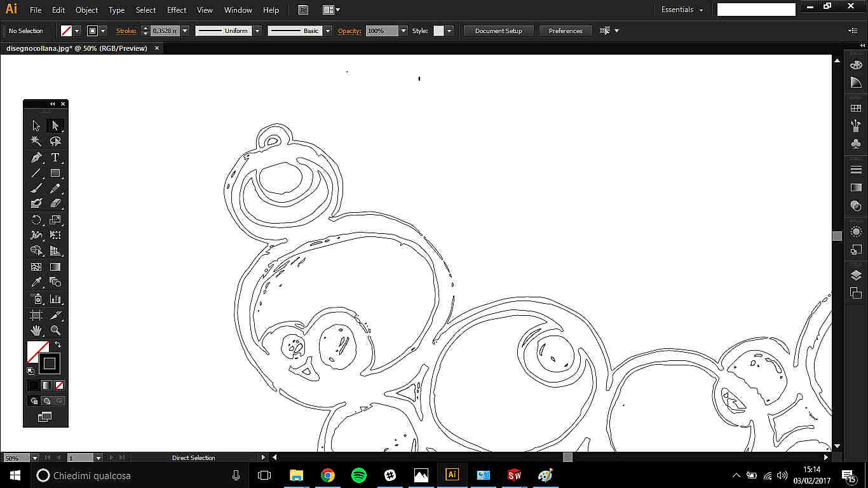Screen dimensions: 868x488
Task: Pick the Pencil tool
Action: (x=55, y=189)
